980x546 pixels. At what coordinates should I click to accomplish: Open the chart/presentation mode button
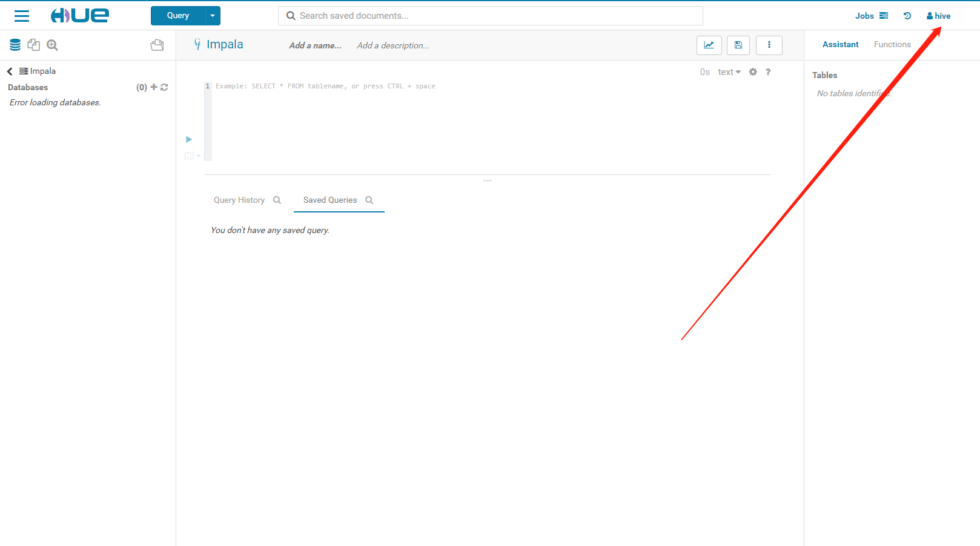pyautogui.click(x=709, y=45)
